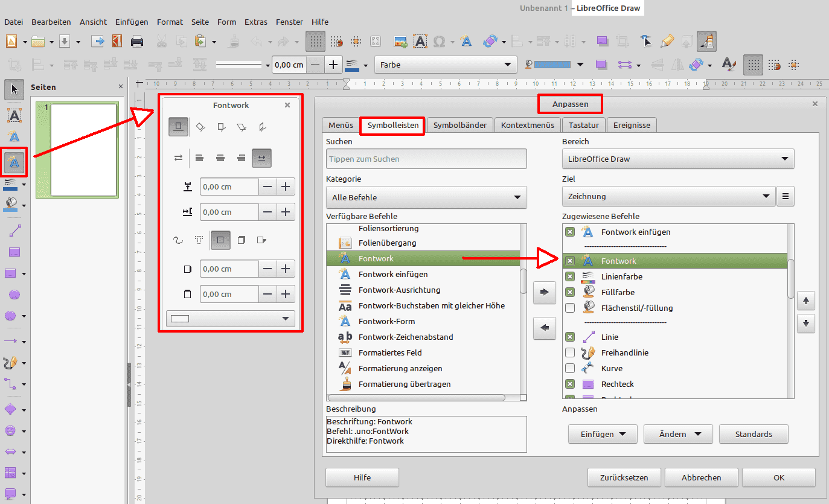Choose the Selection arrow tool in left toolbar
The width and height of the screenshot is (829, 504).
pyautogui.click(x=14, y=89)
